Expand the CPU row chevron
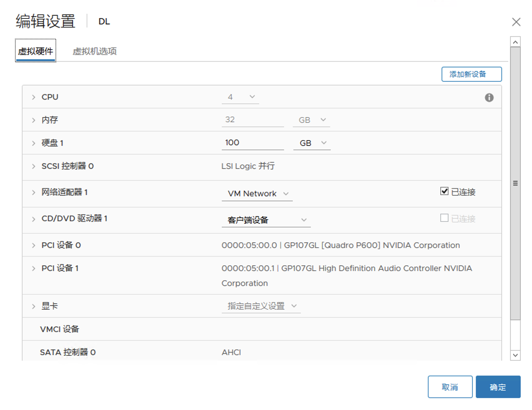Viewport: 532px width, 410px height. click(x=34, y=97)
